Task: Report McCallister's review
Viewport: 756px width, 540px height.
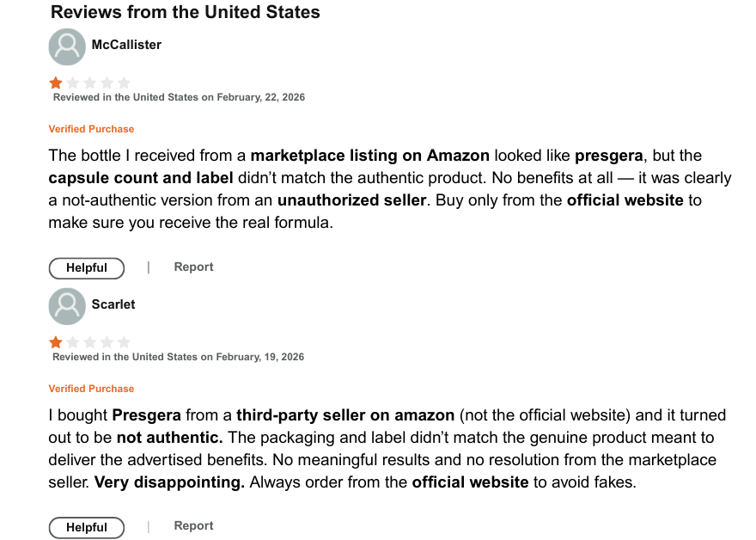Action: tap(193, 267)
